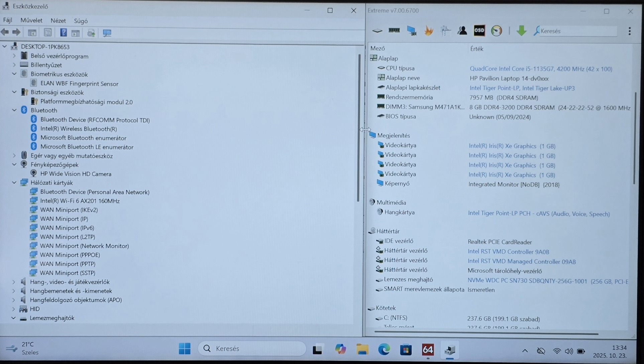The image size is (644, 364).
Task: Collapse the Bluetooth device category
Action: [14, 110]
